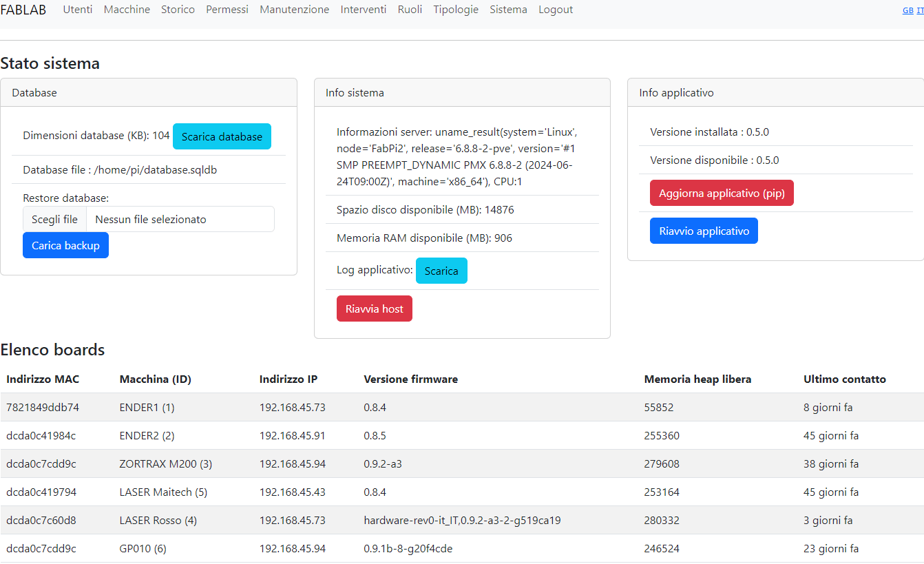Click the 'Nessun file selezionato' file field
This screenshot has width=924, height=564.
point(180,219)
